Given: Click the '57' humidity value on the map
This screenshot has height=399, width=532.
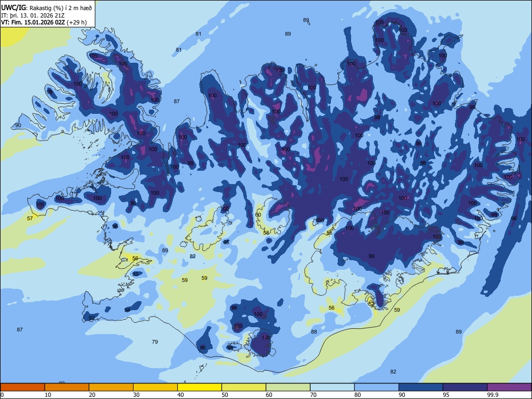Looking at the screenshot, I should tap(30, 219).
